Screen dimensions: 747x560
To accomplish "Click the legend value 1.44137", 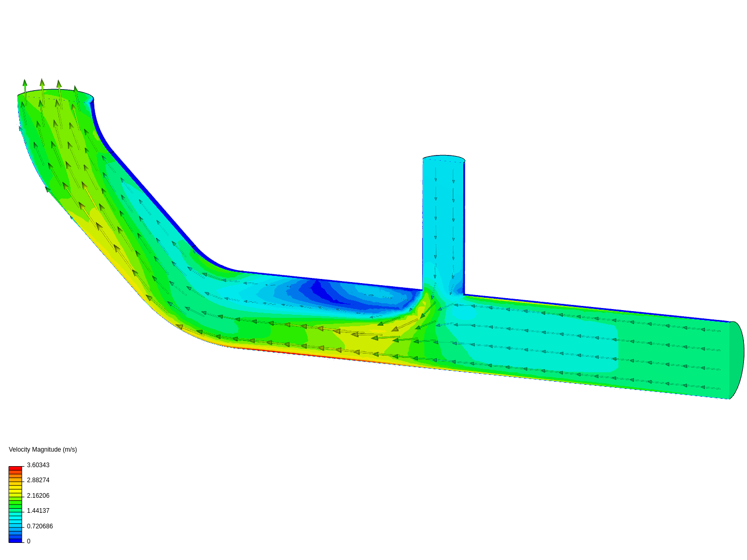I will pyautogui.click(x=38, y=511).
